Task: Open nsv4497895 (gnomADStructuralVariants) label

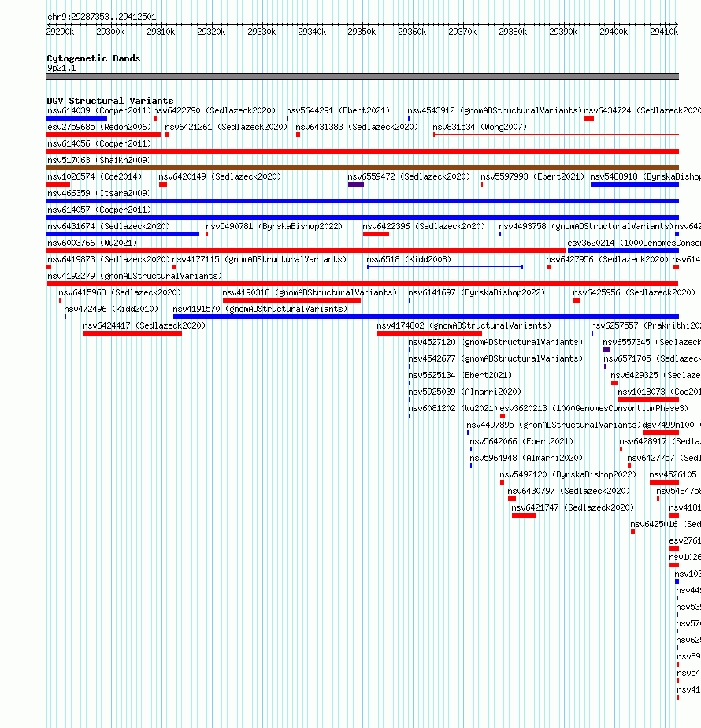Action: pos(554,425)
